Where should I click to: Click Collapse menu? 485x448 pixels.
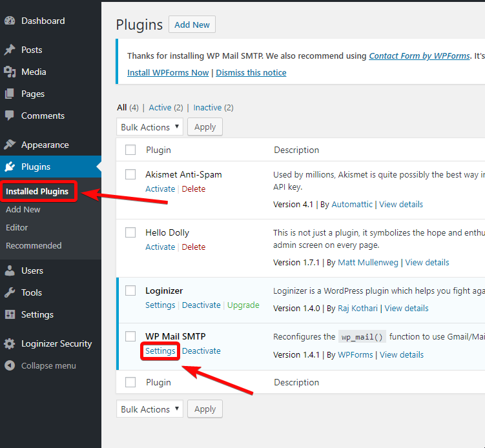[x=48, y=366]
